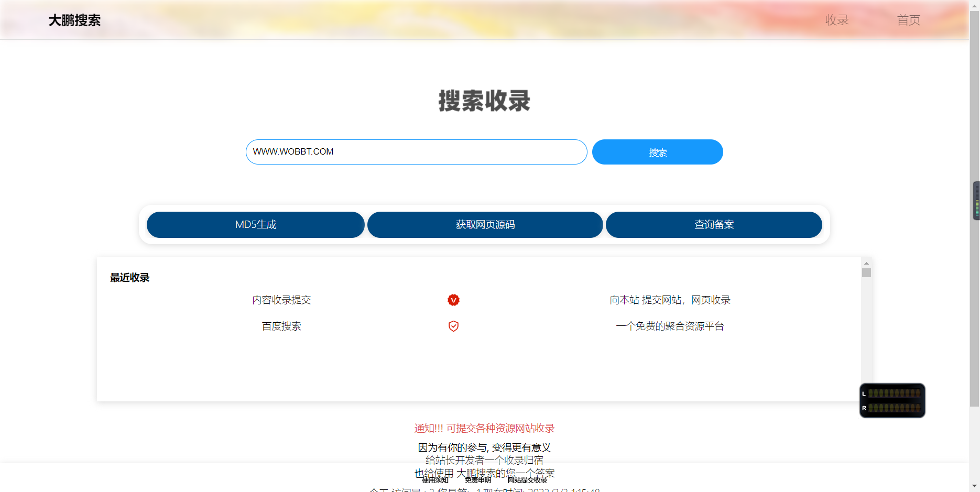Select 首页 in the top navigation
Viewport: 980px width, 492px height.
tap(909, 20)
